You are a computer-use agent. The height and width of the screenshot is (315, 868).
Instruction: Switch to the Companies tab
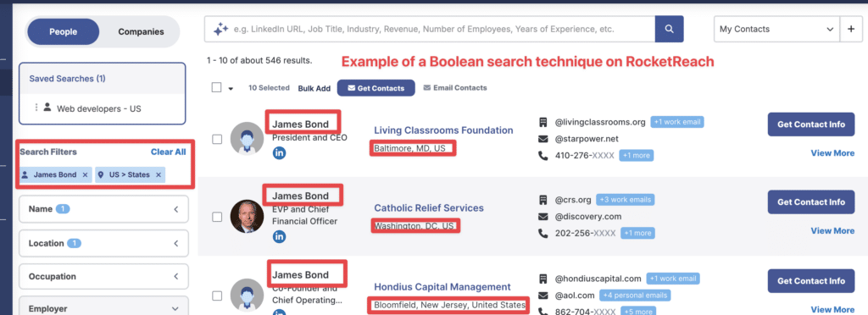pos(142,31)
